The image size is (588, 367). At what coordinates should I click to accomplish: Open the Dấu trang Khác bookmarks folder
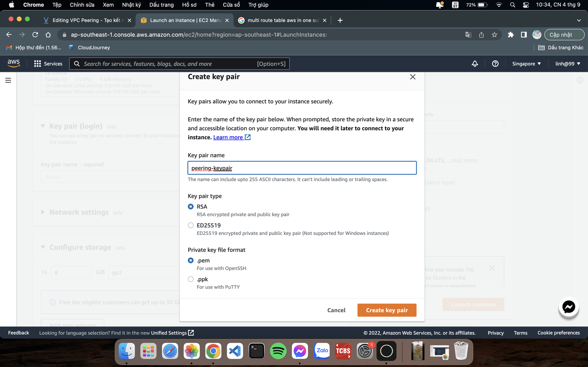pos(561,47)
